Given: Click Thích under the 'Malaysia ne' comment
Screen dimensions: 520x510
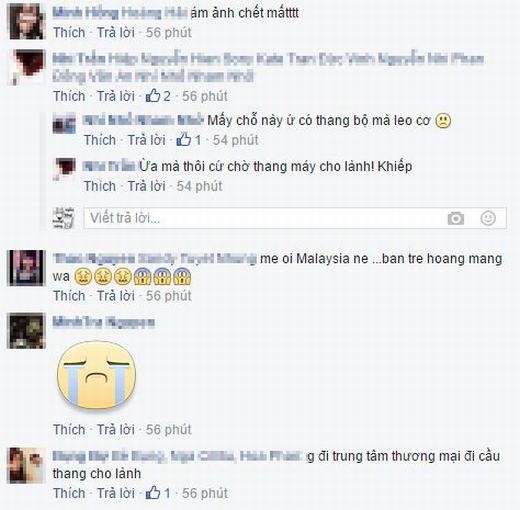Looking at the screenshot, I should pyautogui.click(x=69, y=296).
